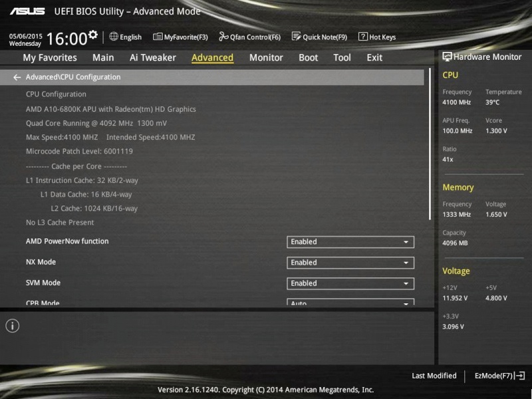Show the Hot Keys help

tap(377, 37)
